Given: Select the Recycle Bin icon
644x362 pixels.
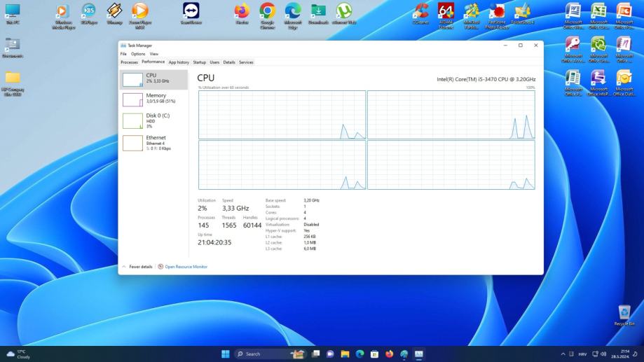Looking at the screenshot, I should (624, 314).
